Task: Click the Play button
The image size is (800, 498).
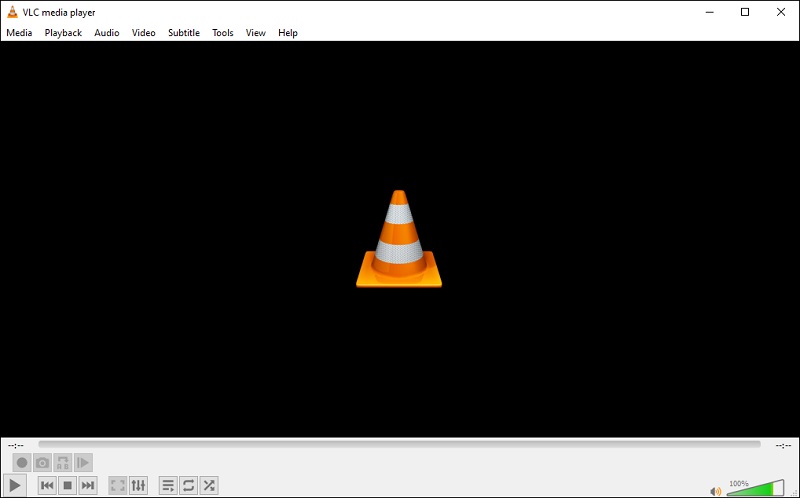Action: coord(15,485)
